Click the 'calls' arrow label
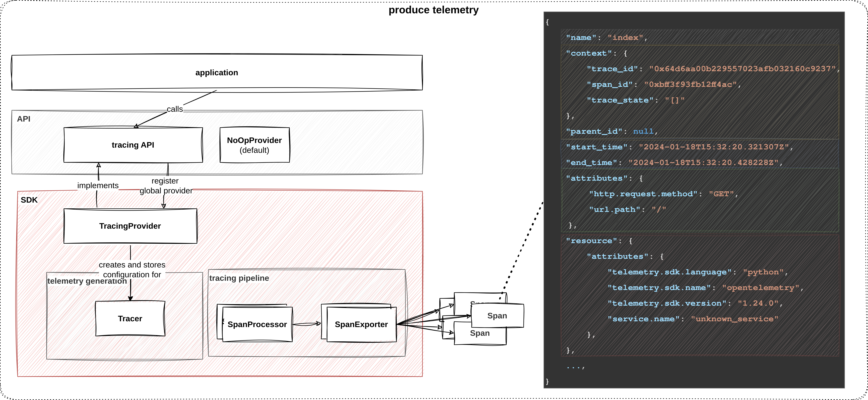This screenshot has width=868, height=400. pyautogui.click(x=175, y=109)
